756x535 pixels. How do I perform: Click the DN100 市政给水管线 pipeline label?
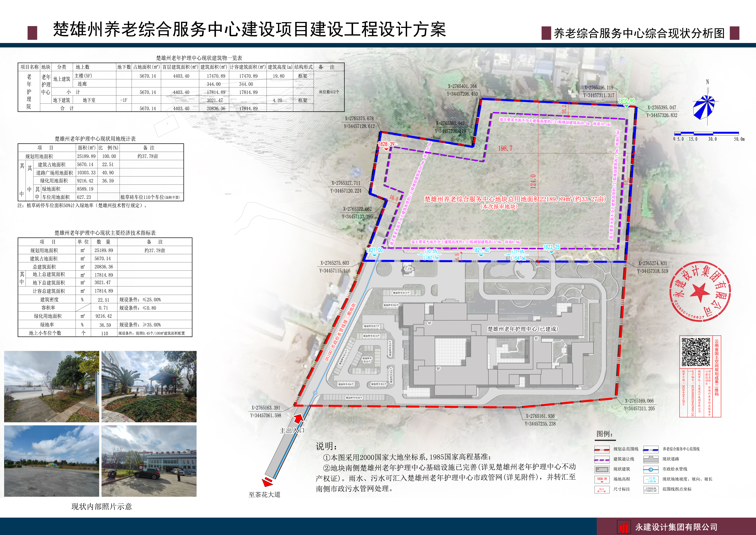[x=340, y=332]
